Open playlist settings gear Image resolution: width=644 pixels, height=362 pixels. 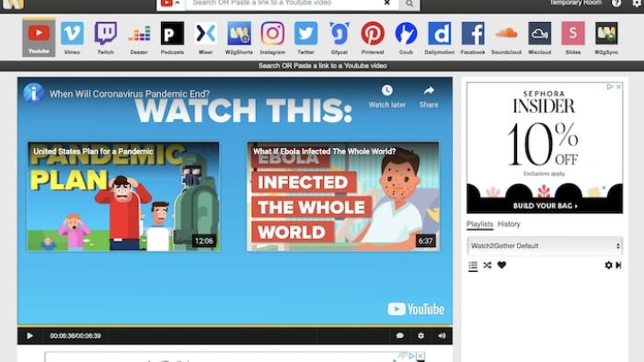(608, 266)
